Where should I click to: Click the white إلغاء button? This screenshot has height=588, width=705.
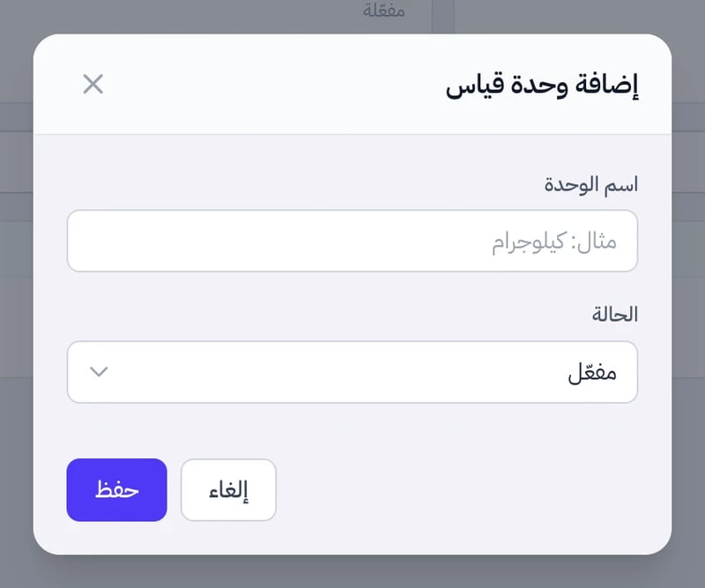tap(228, 490)
